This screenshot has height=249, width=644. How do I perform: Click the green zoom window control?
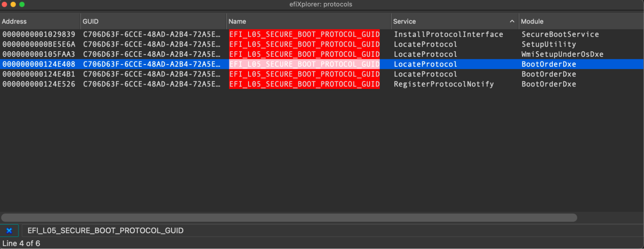coord(22,5)
